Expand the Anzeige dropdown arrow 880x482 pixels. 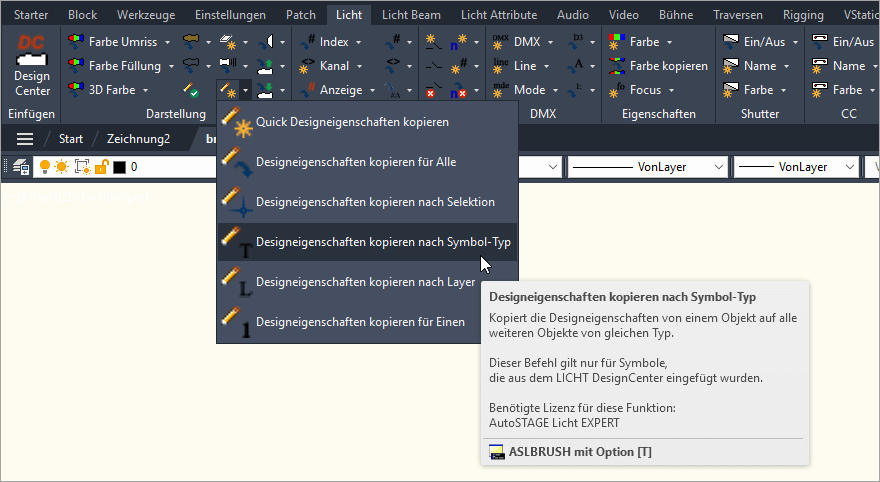[372, 90]
